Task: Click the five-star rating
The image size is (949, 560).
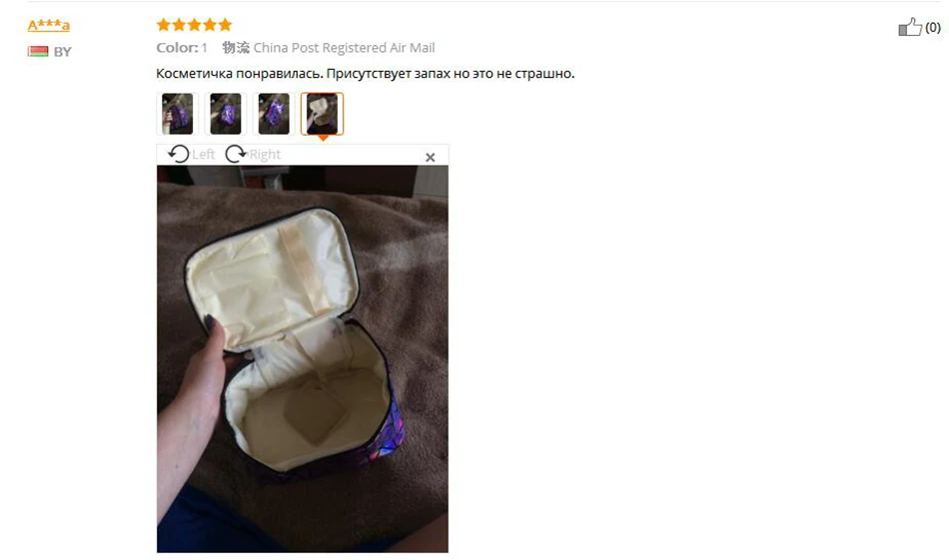Action: [194, 25]
